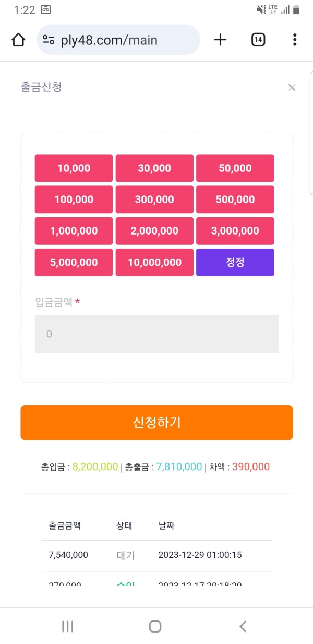This screenshot has width=313, height=644.
Task: Select the 7,540,000 withdrawal history row
Action: [156, 555]
